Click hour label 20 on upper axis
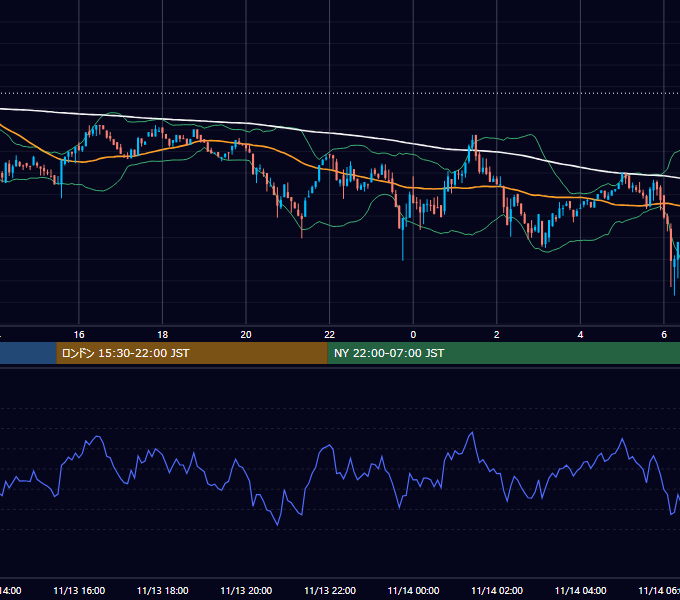The height and width of the screenshot is (600, 680). pos(246,335)
